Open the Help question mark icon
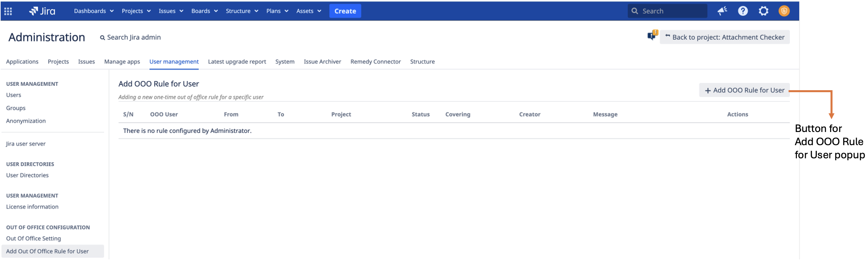This screenshot has height=262, width=868. point(743,11)
